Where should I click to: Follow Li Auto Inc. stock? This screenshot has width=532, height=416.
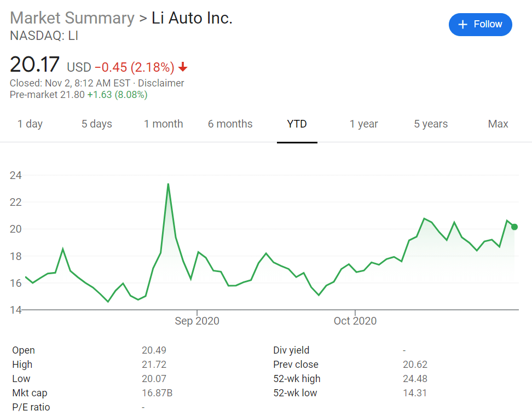(x=480, y=24)
